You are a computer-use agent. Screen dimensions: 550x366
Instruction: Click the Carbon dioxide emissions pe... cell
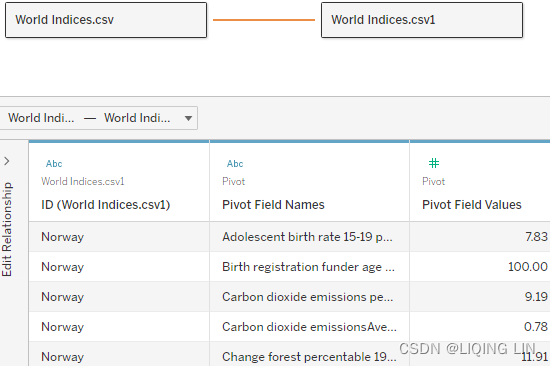[309, 297]
